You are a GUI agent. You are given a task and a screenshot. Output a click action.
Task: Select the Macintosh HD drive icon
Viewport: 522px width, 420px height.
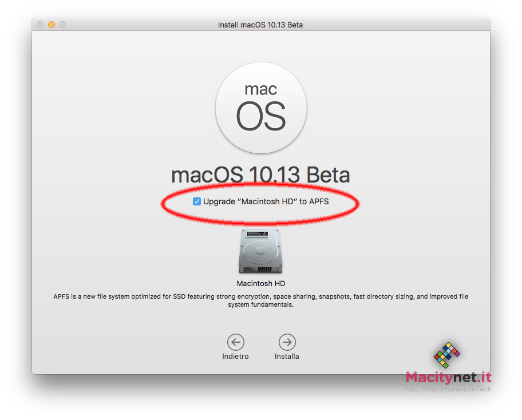click(x=260, y=251)
